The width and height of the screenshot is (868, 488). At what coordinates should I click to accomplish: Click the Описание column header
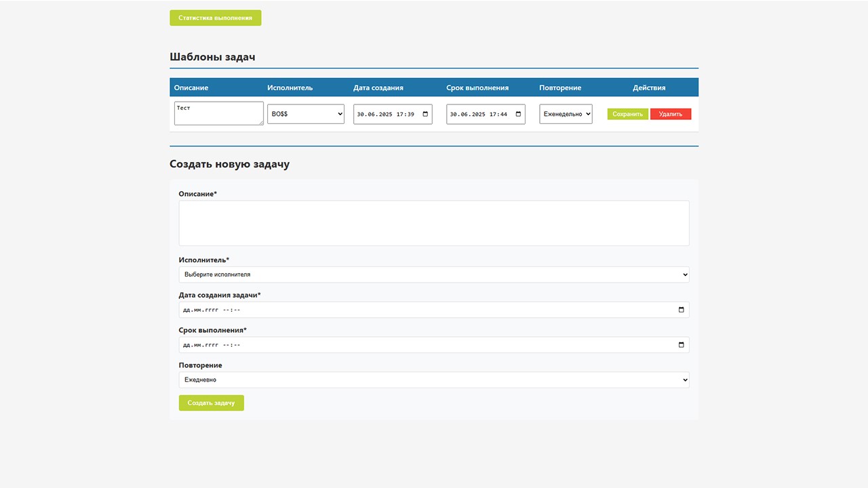(191, 87)
